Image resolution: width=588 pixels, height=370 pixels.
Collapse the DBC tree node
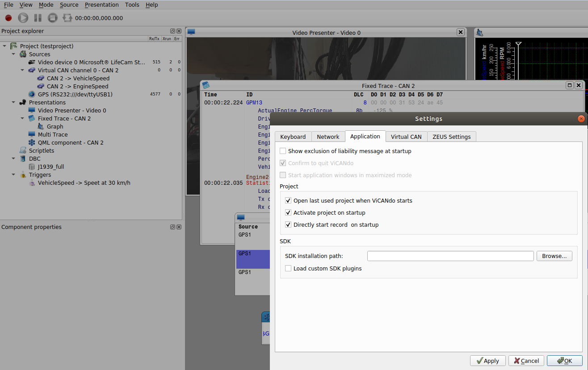click(x=13, y=159)
